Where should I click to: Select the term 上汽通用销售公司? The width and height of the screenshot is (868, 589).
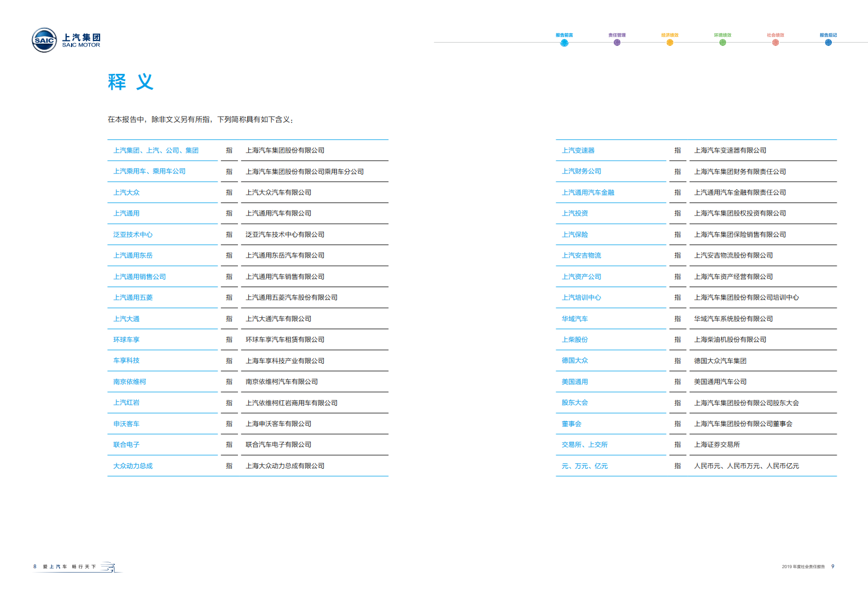[x=139, y=277]
